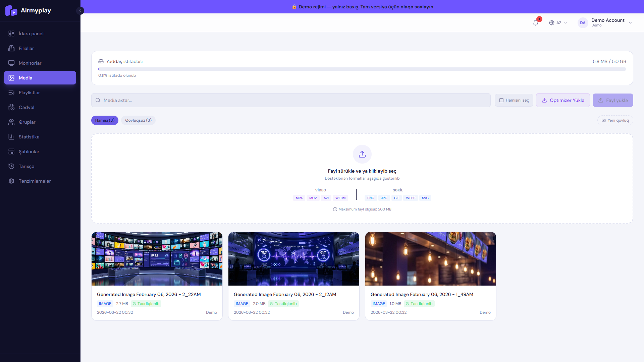
Task: Click the storage usage progress bar
Action: 362,69
